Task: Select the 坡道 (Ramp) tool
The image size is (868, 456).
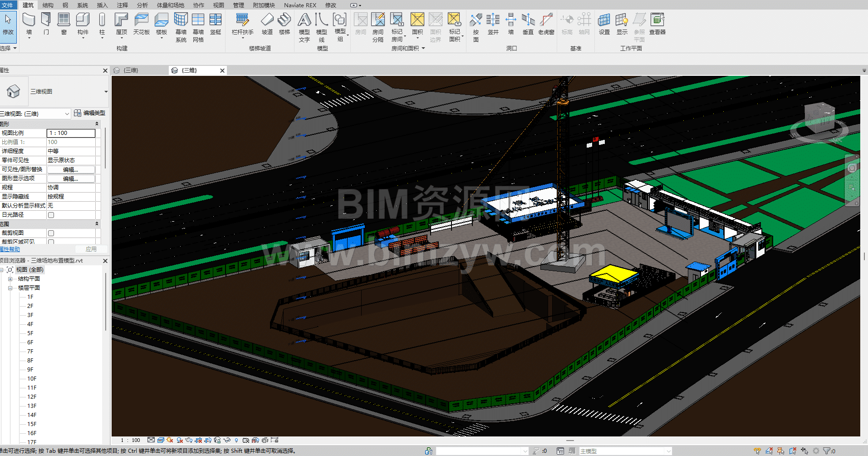Action: click(267, 25)
